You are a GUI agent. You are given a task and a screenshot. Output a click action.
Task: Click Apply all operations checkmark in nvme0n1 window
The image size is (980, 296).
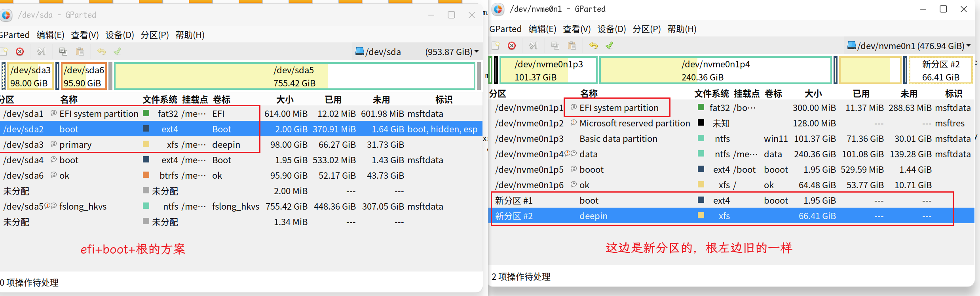pos(609,46)
